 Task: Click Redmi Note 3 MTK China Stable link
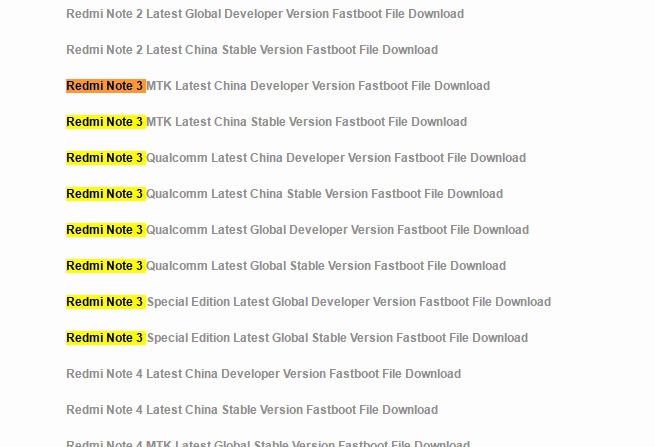click(x=267, y=122)
